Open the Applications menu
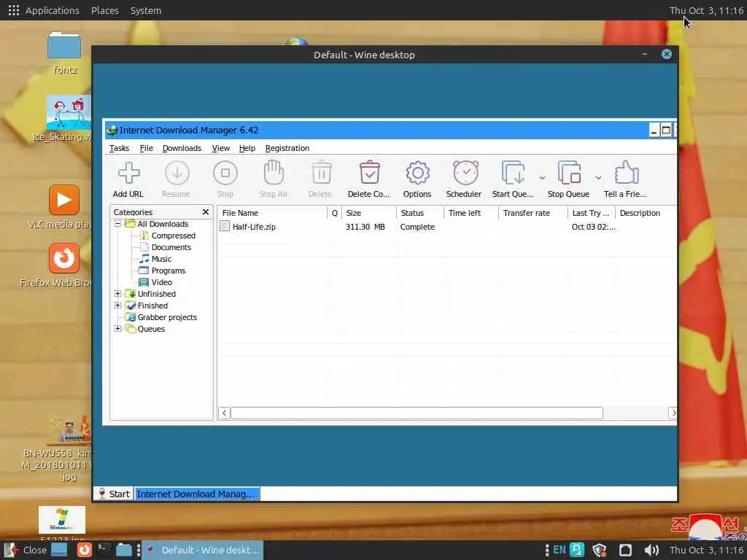This screenshot has height=560, width=747. pyautogui.click(x=53, y=10)
